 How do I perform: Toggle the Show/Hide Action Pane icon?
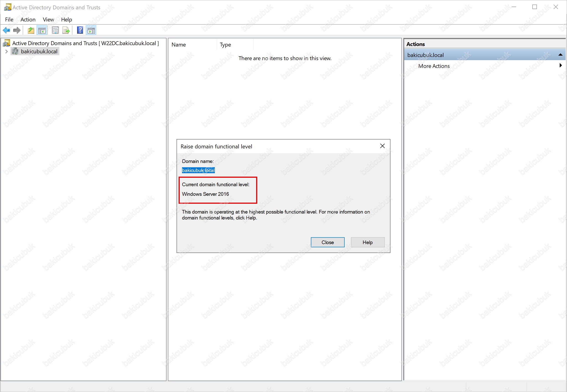tap(91, 31)
